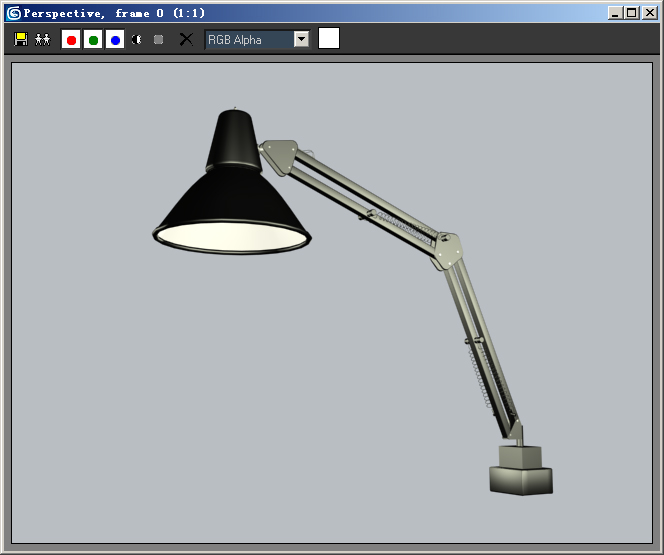
Task: Toggle monochrome display mode
Action: pos(158,39)
